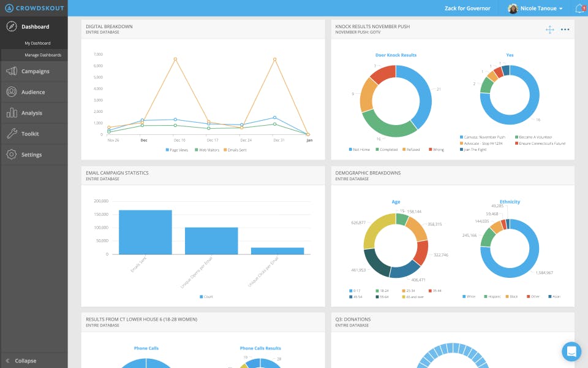Toggle the Web Visitors legend series
Image resolution: width=588 pixels, height=368 pixels.
[206, 150]
